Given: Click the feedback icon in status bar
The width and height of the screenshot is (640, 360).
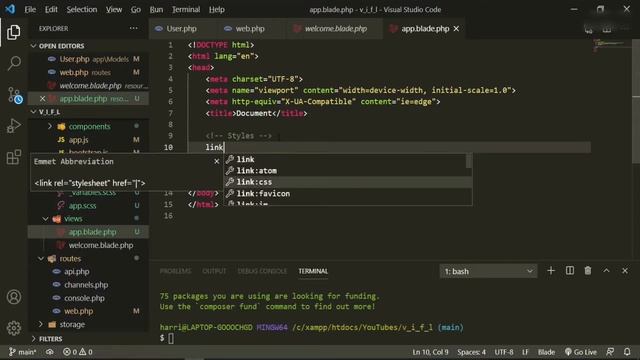Looking at the screenshot, I should coord(610,352).
